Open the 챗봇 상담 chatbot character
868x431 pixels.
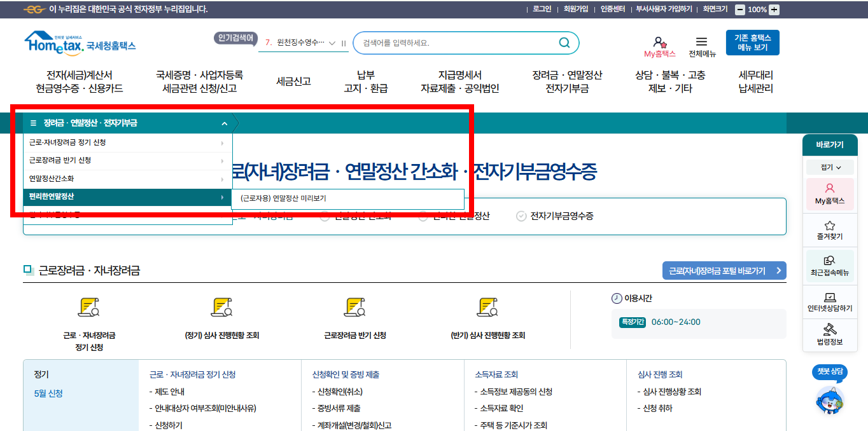831,400
